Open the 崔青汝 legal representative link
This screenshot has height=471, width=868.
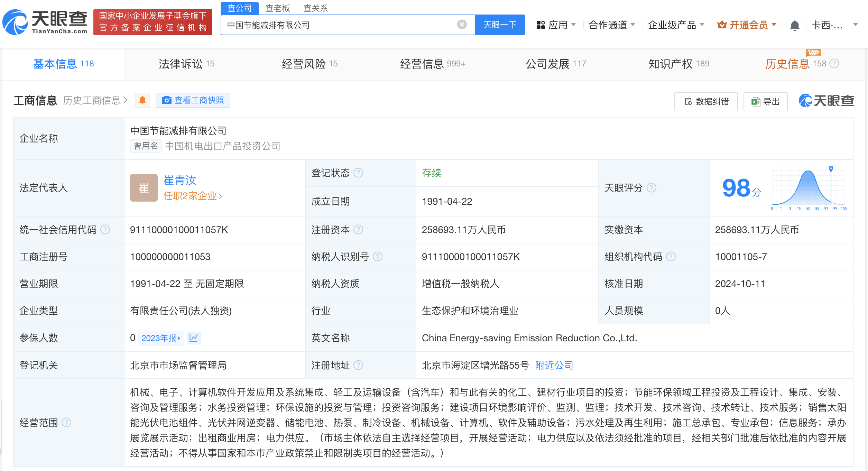(180, 180)
